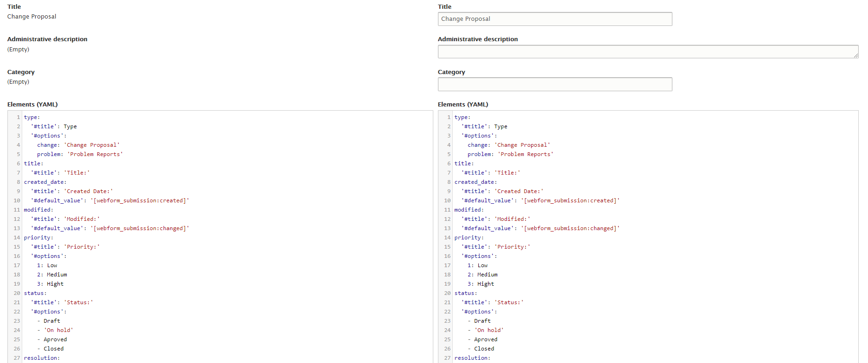The image size is (868, 363).
Task: Click '[webform_submission:changed]' default value in right editor
Action: [x=570, y=228]
